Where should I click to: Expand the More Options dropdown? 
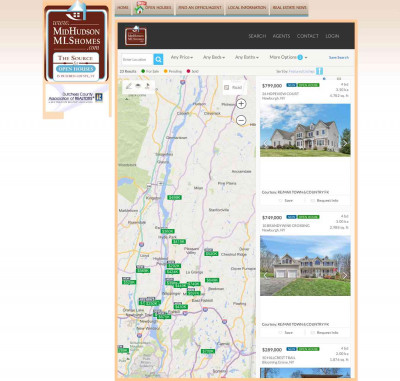pos(288,57)
